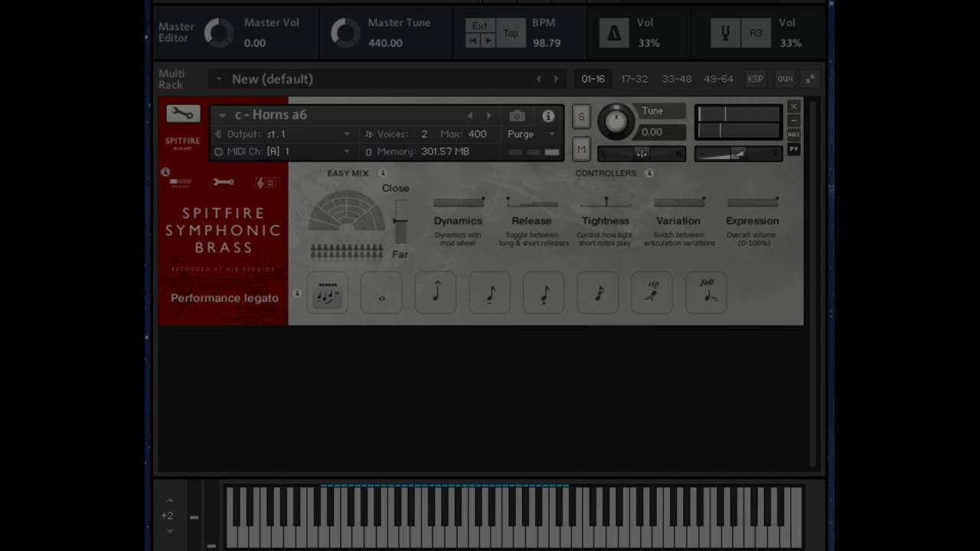Open the MIDI Ch [A] 1 dropdown

346,152
